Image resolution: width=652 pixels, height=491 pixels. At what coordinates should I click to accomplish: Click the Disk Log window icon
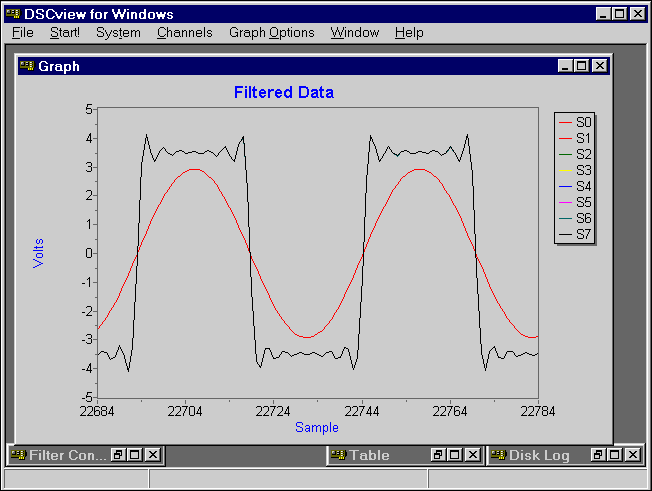(498, 455)
